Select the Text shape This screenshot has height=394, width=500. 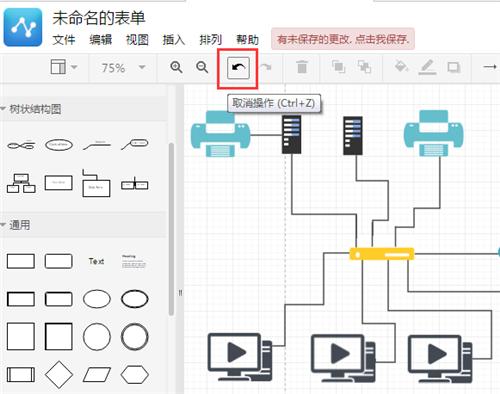tap(96, 261)
